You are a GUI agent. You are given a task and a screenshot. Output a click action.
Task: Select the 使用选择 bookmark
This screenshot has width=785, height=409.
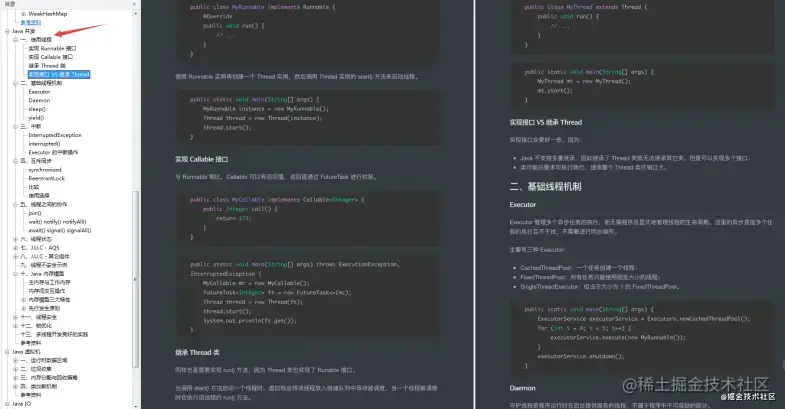pos(39,196)
